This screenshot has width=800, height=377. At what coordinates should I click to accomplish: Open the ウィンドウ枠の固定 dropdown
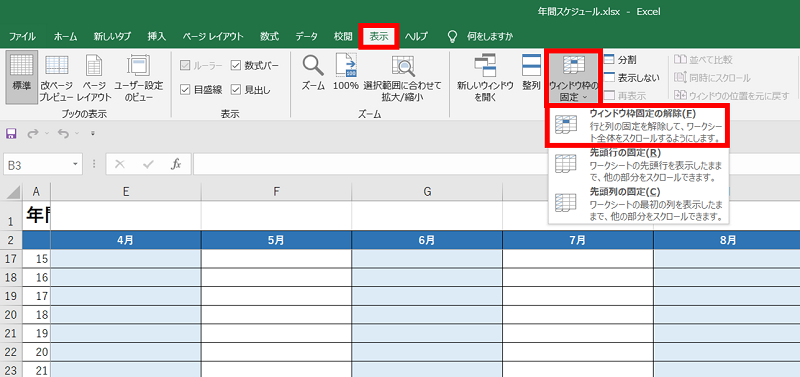click(573, 77)
